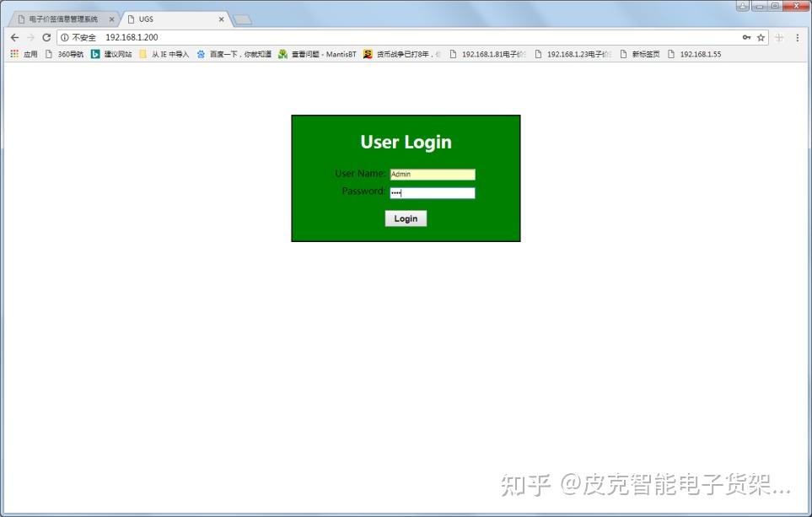This screenshot has width=812, height=517.
Task: Click the Login button
Action: [x=406, y=218]
